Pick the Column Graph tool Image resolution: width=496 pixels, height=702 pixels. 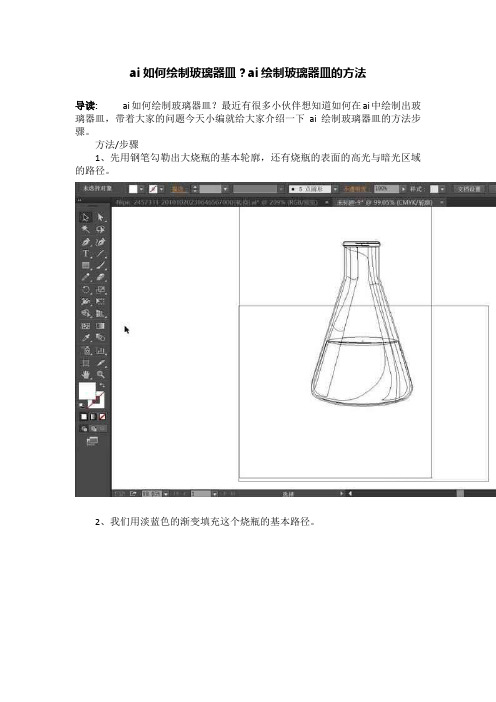point(100,351)
